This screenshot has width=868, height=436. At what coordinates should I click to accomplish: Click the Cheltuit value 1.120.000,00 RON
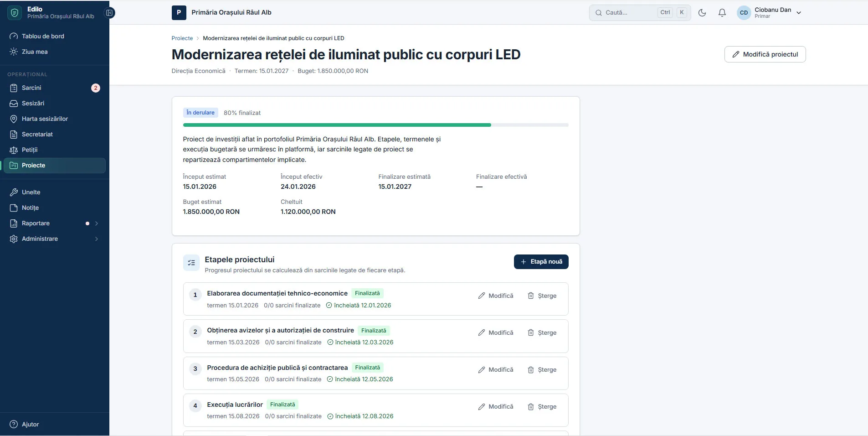(x=308, y=212)
